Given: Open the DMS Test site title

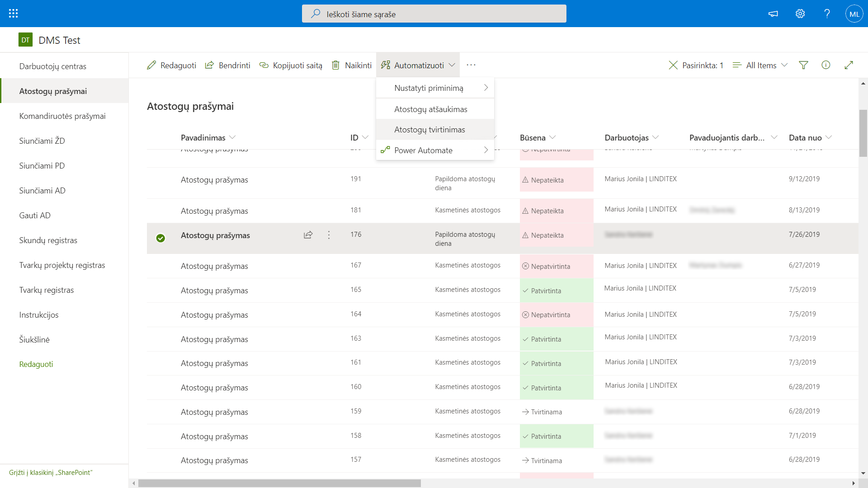Looking at the screenshot, I should pos(59,40).
